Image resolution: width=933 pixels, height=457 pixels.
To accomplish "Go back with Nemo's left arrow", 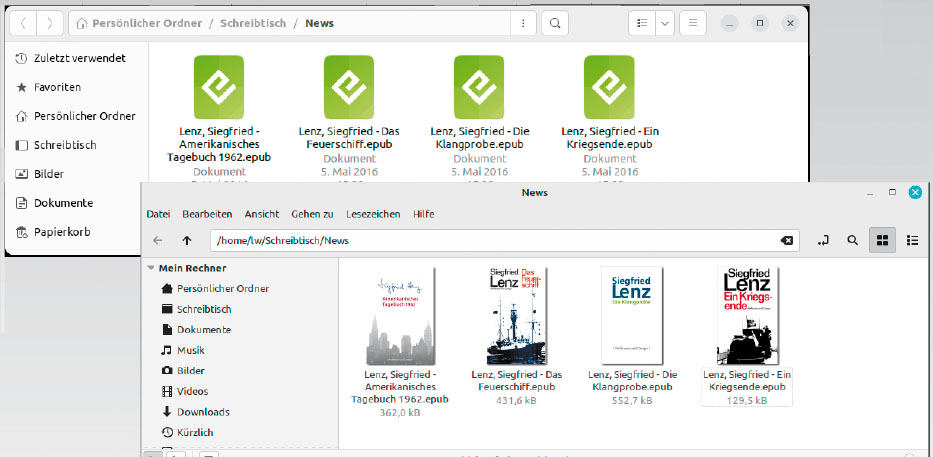I will pyautogui.click(x=158, y=240).
